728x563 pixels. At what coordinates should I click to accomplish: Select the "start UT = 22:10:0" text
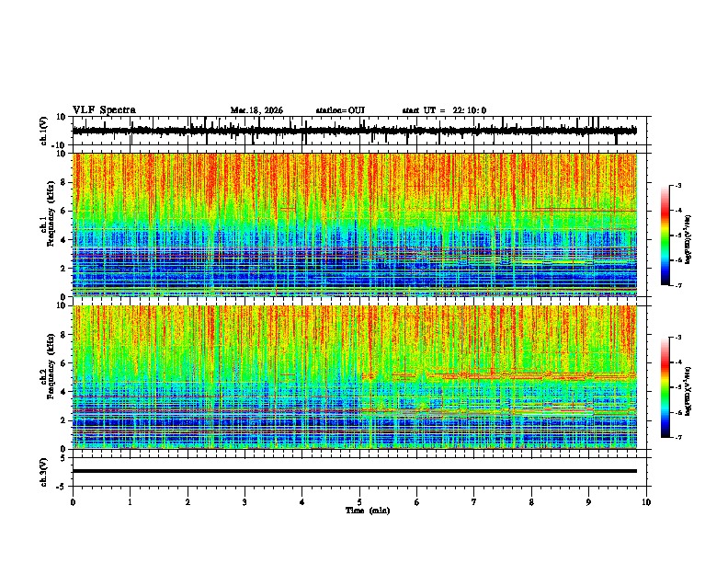tap(444, 110)
